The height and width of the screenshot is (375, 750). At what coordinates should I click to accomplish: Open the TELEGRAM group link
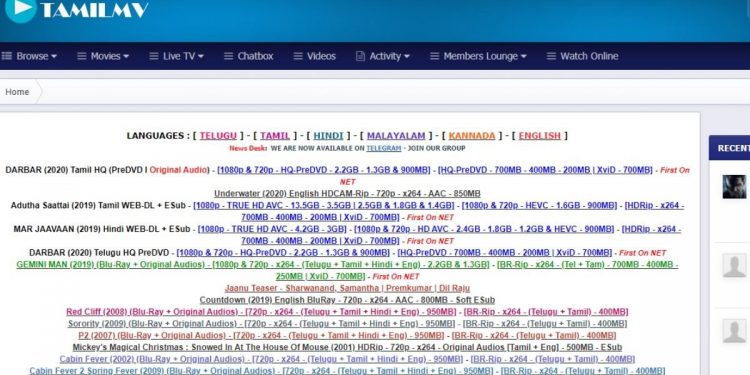tap(384, 148)
